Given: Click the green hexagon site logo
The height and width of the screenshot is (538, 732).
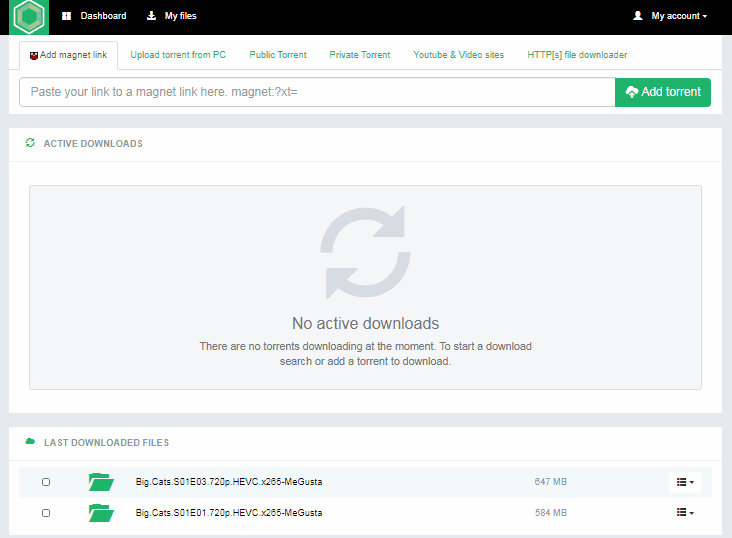Looking at the screenshot, I should pyautogui.click(x=30, y=17).
